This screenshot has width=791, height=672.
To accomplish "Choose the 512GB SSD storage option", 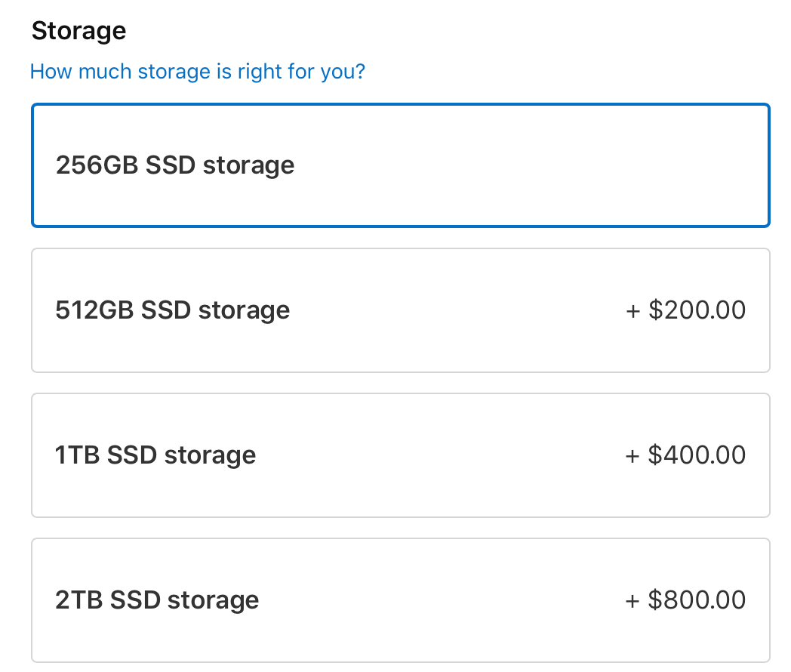I will 400,310.
